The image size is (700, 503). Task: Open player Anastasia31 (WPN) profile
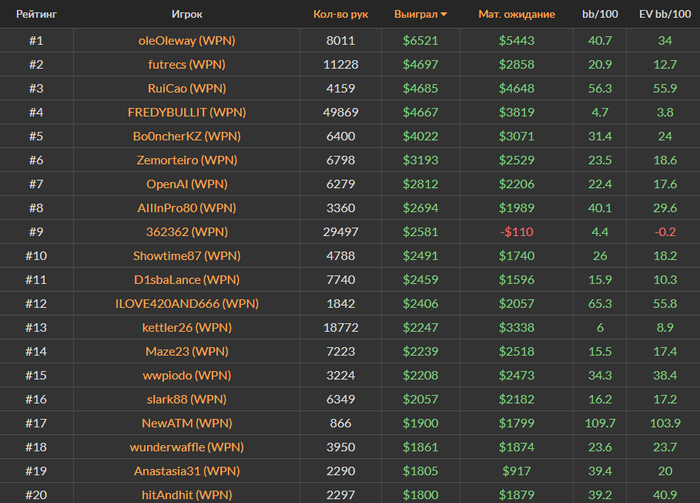(x=187, y=471)
